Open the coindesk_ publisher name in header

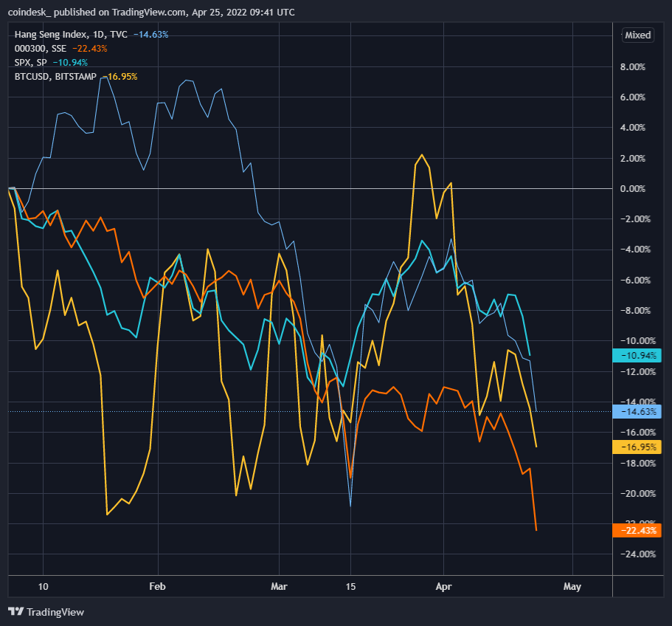point(31,11)
